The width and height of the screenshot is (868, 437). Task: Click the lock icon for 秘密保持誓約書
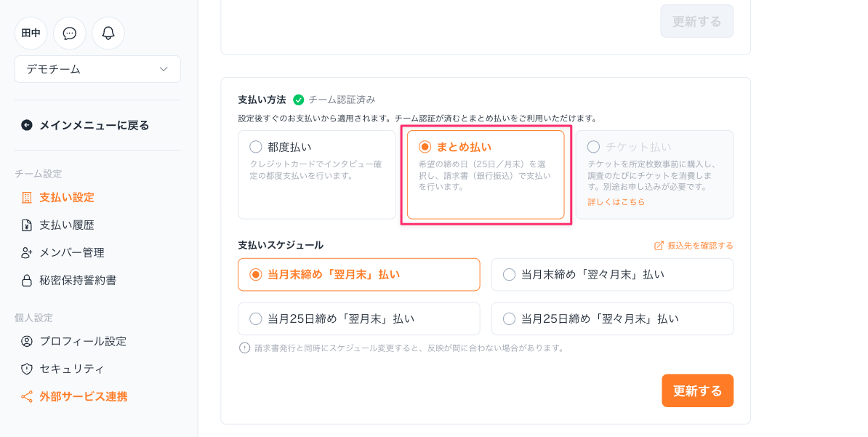point(27,281)
